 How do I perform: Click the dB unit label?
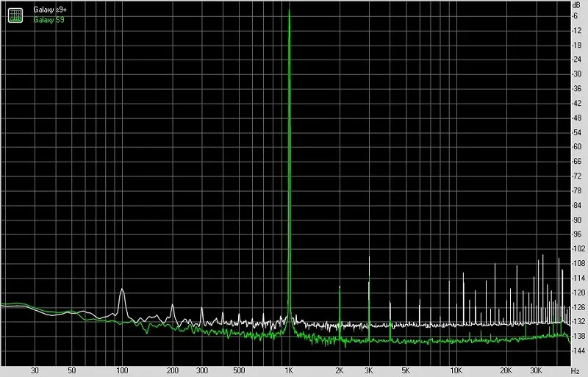tap(576, 5)
